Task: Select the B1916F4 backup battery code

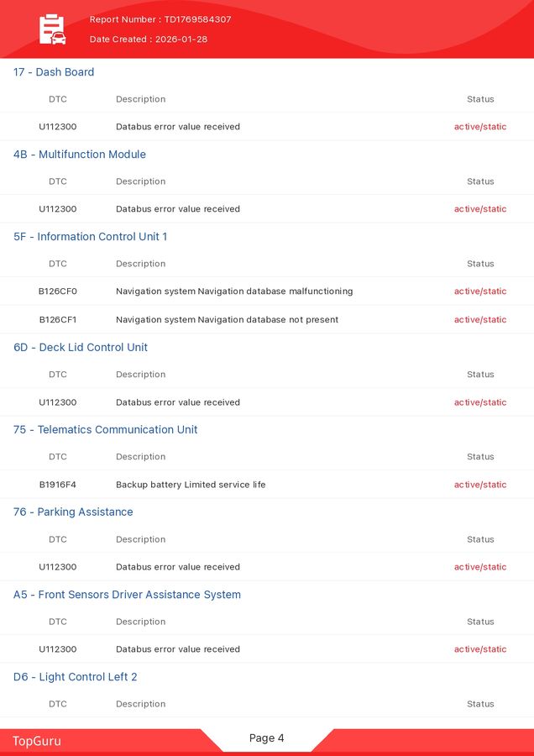Action: click(x=58, y=485)
